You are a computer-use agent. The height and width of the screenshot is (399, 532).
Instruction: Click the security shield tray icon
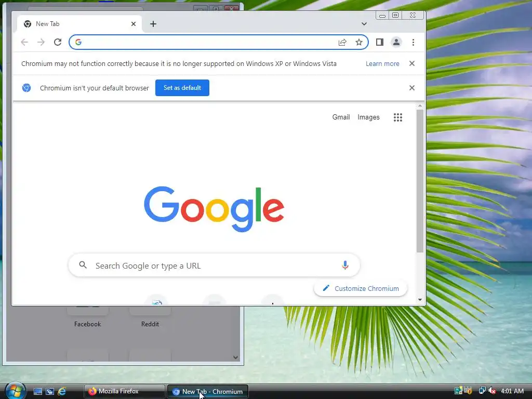[468, 391]
